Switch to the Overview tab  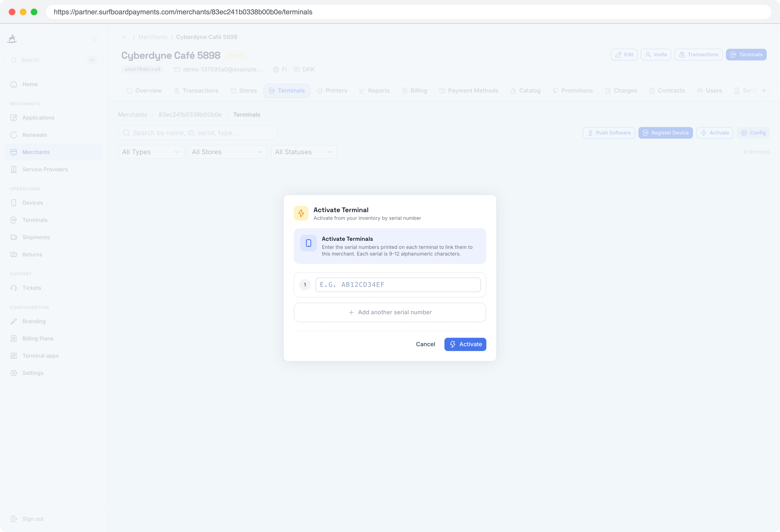[x=144, y=91]
